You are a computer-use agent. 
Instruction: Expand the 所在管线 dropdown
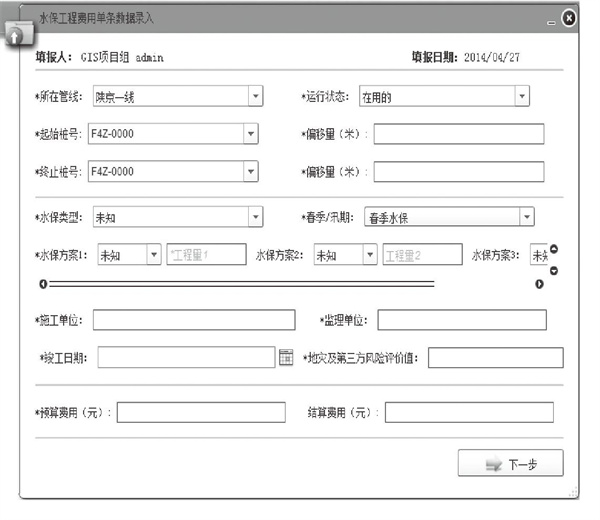(x=255, y=97)
